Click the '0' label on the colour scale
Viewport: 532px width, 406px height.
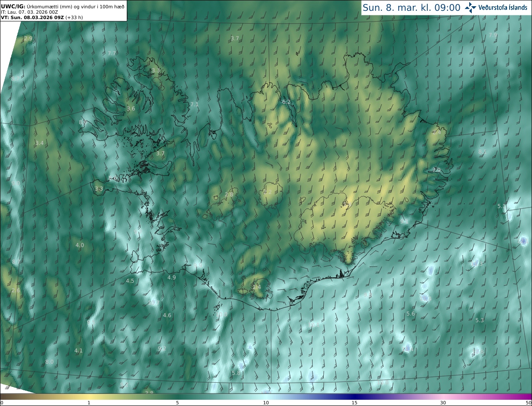[2, 403]
